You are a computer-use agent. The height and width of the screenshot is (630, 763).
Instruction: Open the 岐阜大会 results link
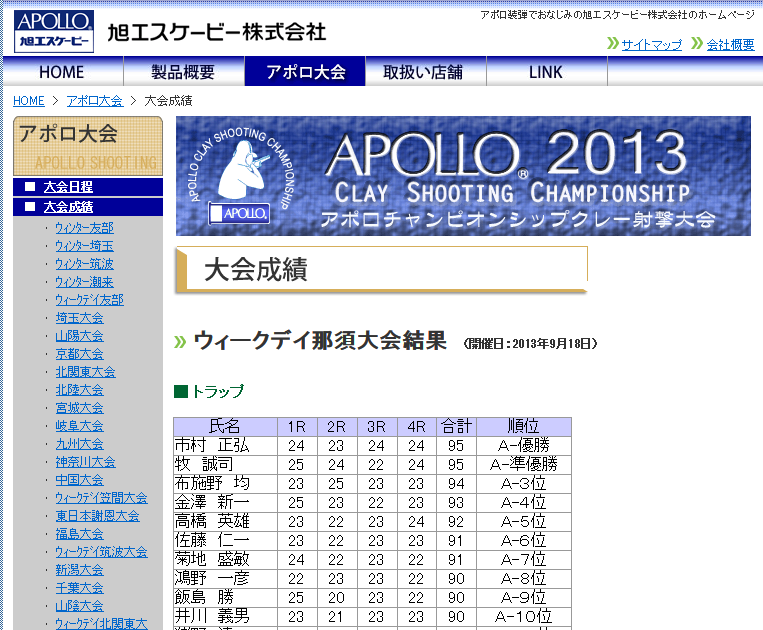[79, 426]
